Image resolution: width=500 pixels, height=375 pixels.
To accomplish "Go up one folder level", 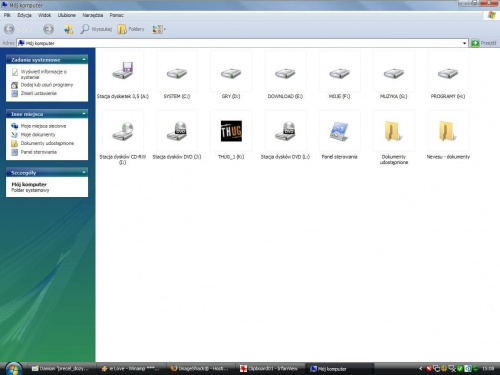I will click(x=69, y=29).
